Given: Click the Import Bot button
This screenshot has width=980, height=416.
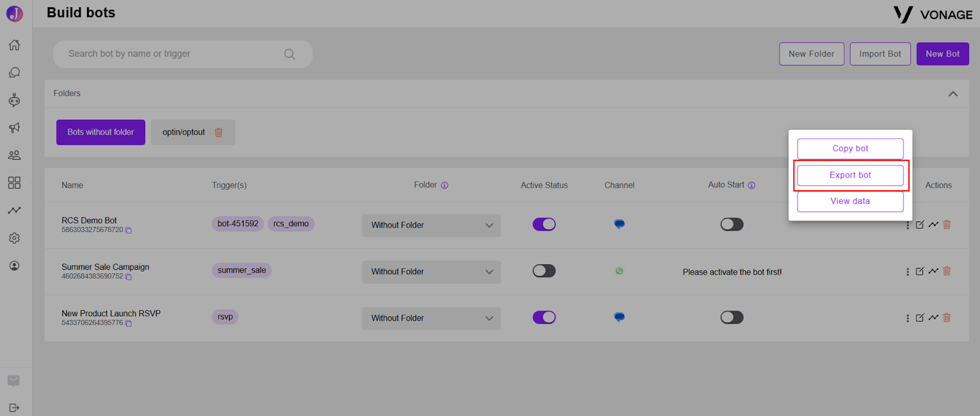Looking at the screenshot, I should (880, 54).
